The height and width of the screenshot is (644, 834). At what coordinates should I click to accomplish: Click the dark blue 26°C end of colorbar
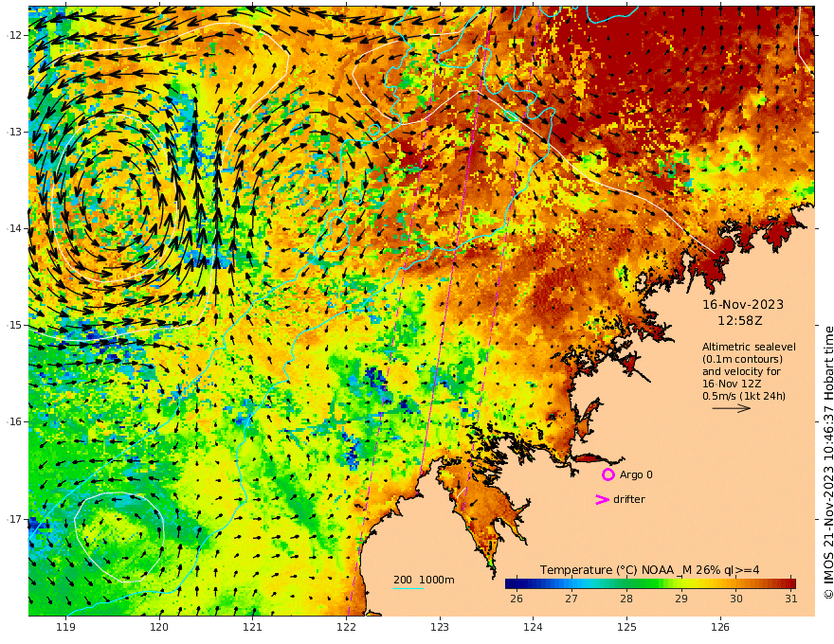tap(509, 583)
